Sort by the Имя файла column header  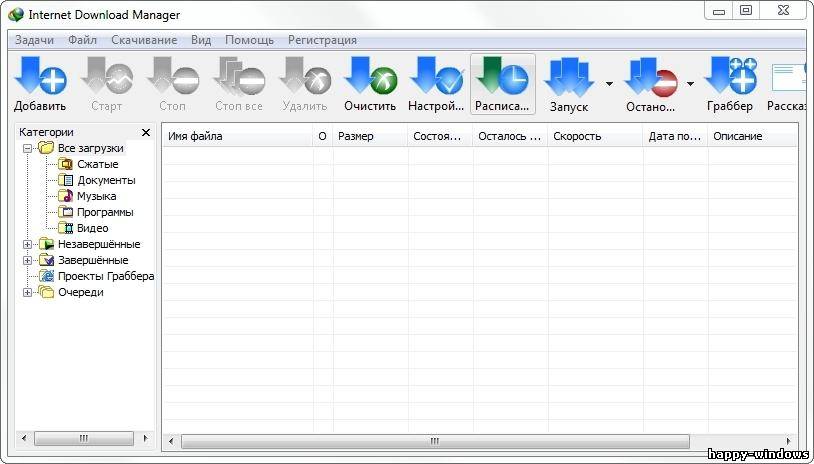coord(238,136)
